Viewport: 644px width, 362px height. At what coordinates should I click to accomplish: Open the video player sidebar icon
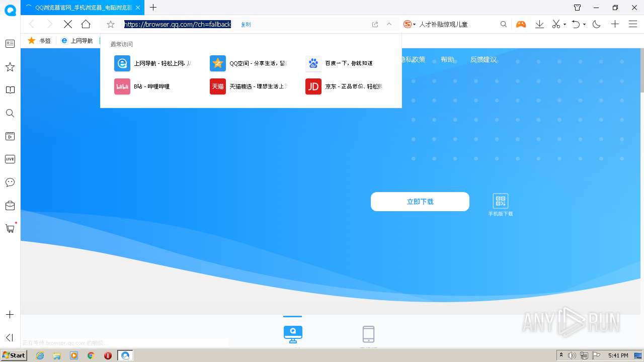[x=10, y=136]
